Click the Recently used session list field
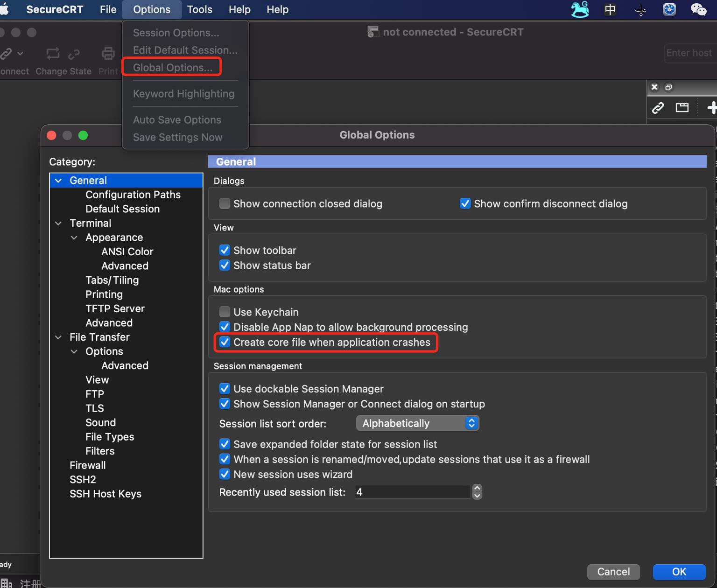 click(x=412, y=492)
